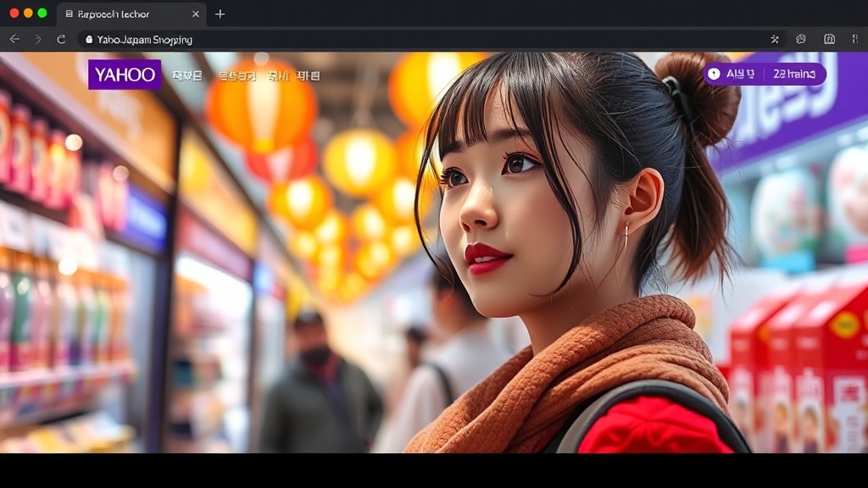868x488 pixels.
Task: Go back to the previous page
Action: coord(14,39)
